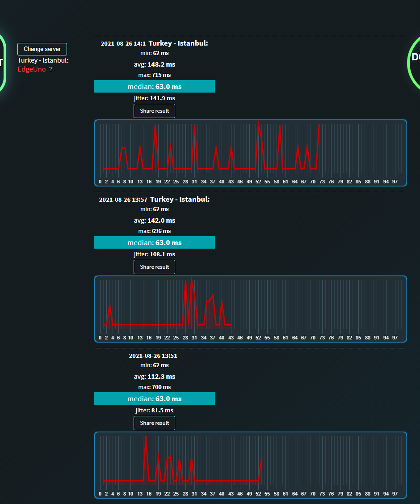Click the external link icon beside EdgeUno
Screen dimensions: 420x504
50,69
